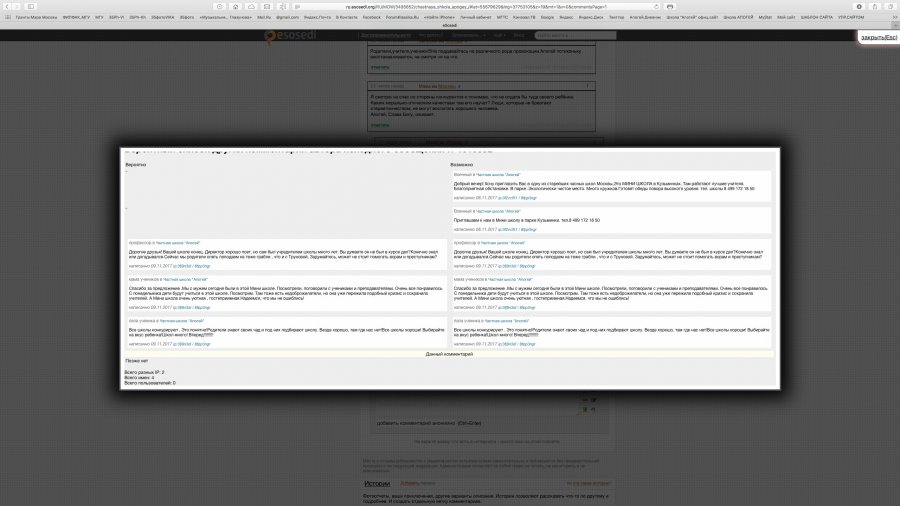The image size is (900, 506).
Task: Click the Возможно column heading
Action: 462,163
